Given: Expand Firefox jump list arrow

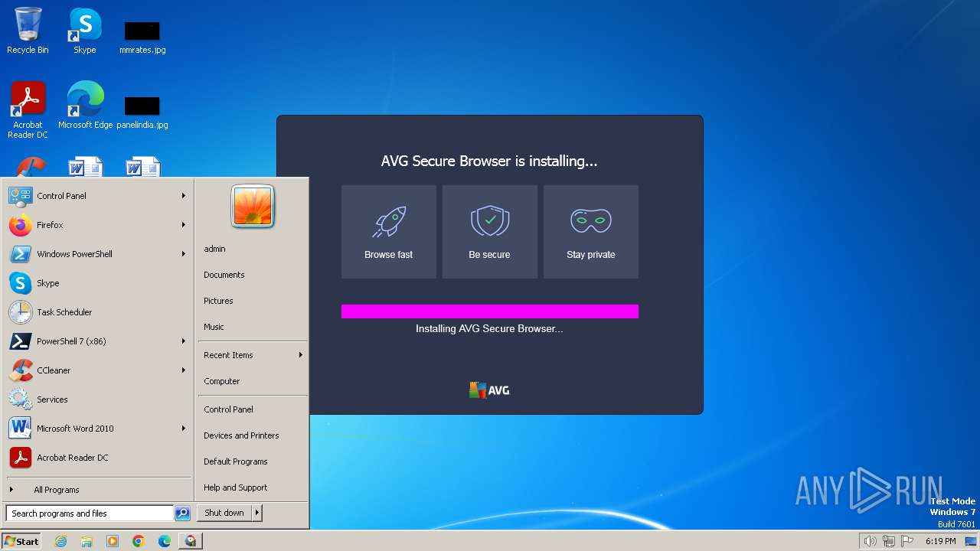Looking at the screenshot, I should pyautogui.click(x=184, y=225).
